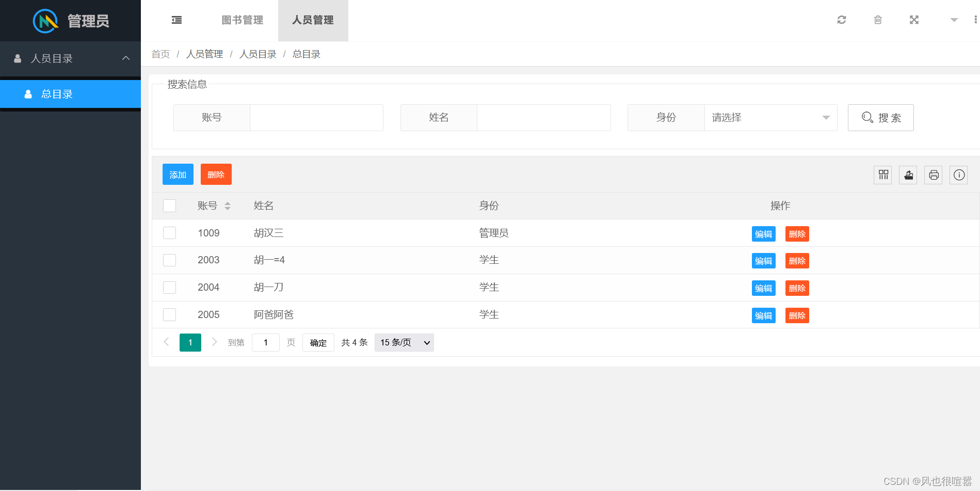980x491 pixels.
Task: Delete the 胡一=4 row
Action: click(x=797, y=261)
